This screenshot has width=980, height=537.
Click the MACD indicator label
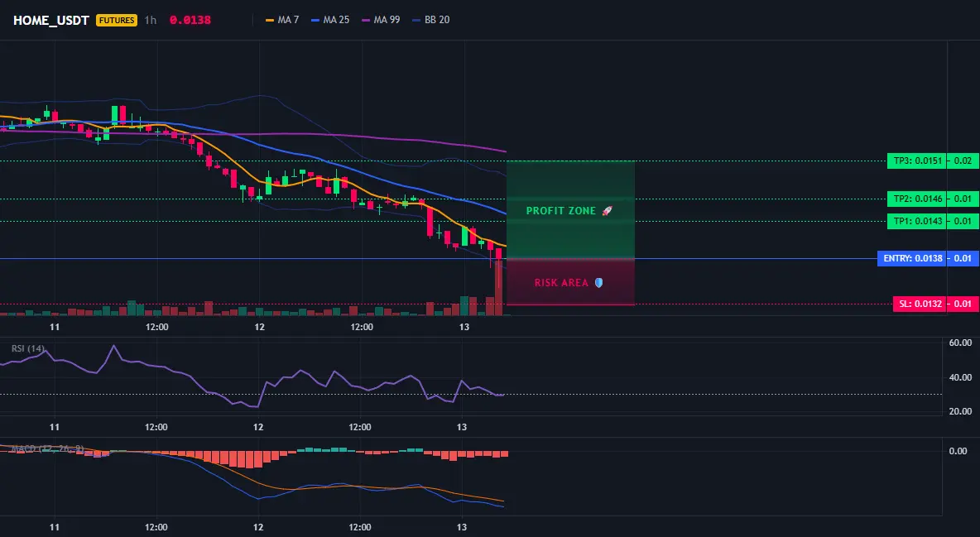47,448
